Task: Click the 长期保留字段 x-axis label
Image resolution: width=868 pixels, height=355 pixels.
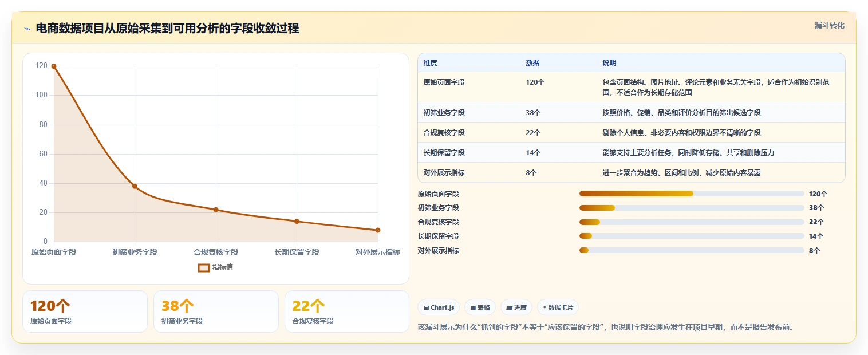Action: [297, 252]
